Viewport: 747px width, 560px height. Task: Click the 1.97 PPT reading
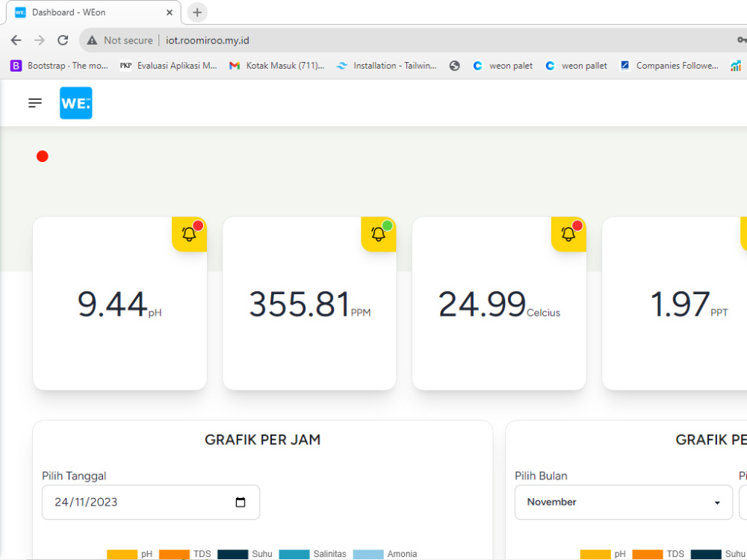point(689,305)
